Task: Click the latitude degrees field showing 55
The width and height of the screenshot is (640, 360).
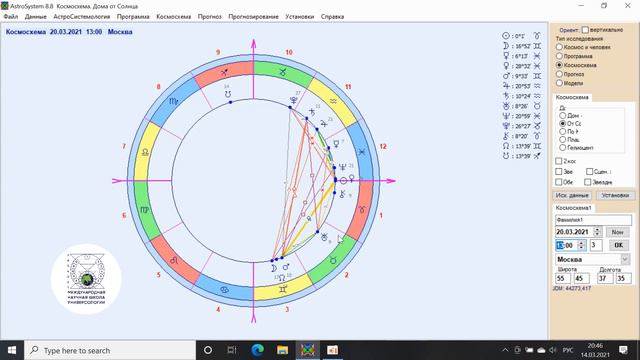Action: click(x=562, y=278)
